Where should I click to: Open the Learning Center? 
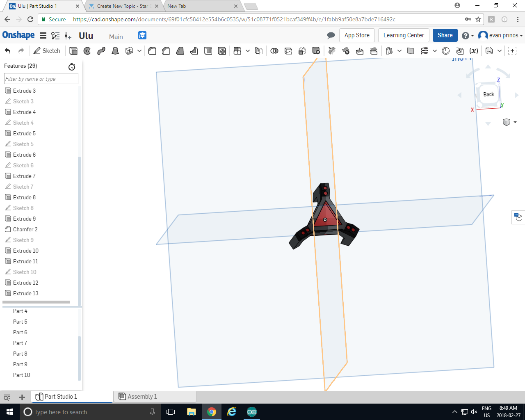403,35
